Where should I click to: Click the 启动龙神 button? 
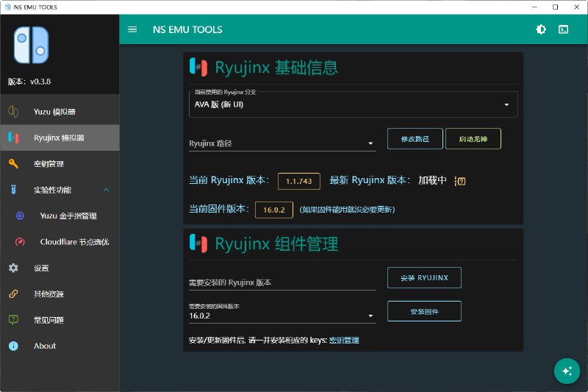click(473, 139)
